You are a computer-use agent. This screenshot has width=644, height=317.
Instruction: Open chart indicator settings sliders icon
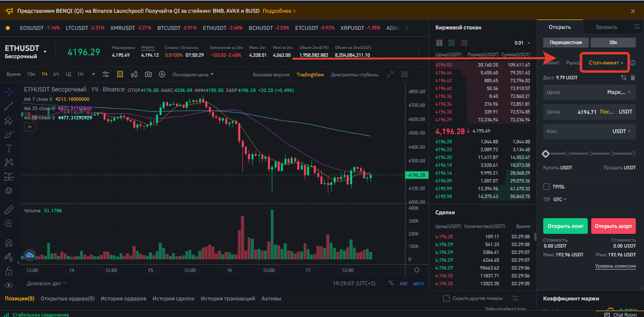[106, 74]
